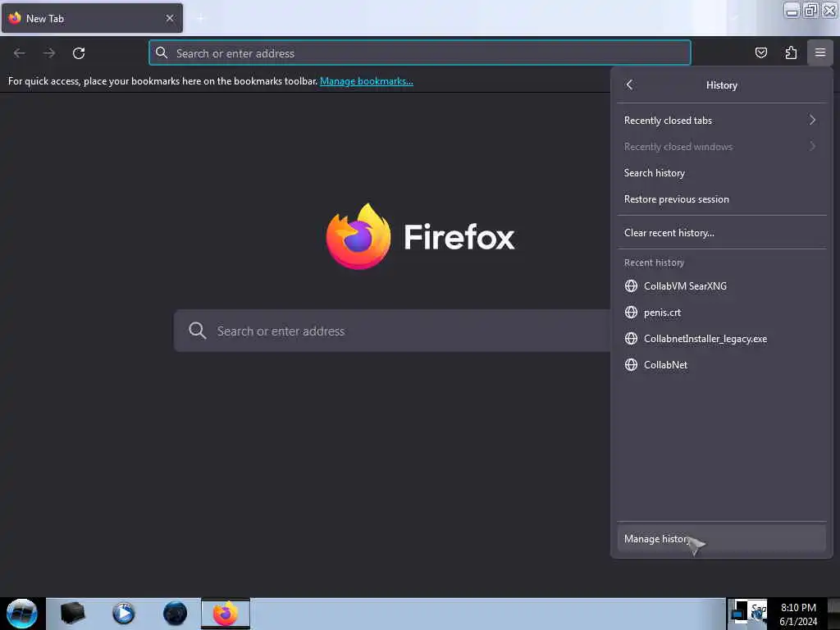Image resolution: width=840 pixels, height=630 pixels.
Task: Click the new tab page search box
Action: [x=392, y=331]
